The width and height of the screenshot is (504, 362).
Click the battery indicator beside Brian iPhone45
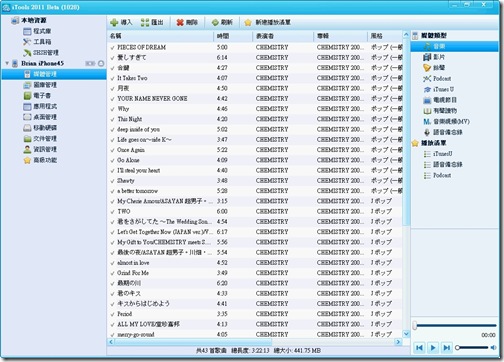(90, 63)
